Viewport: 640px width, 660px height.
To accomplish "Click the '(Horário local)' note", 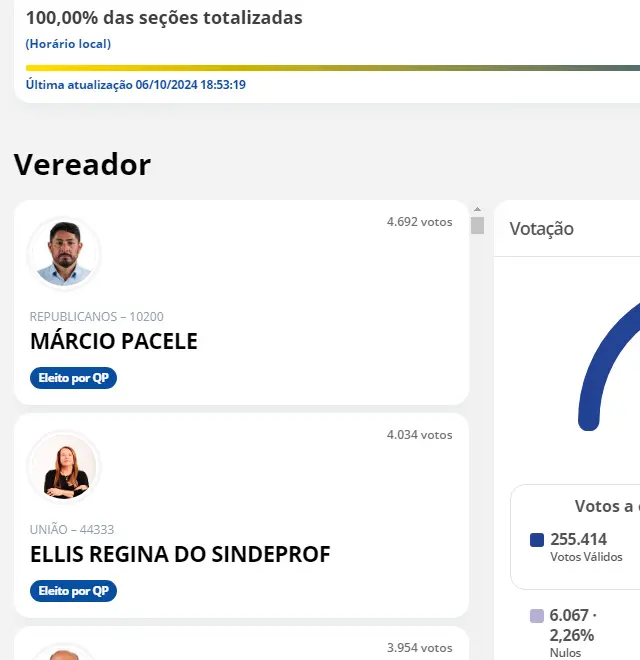I will tap(68, 44).
